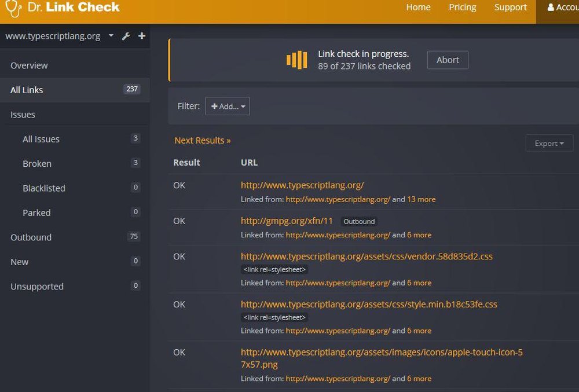Open the Support page
Viewport: 579px width, 392px height.
click(x=510, y=8)
